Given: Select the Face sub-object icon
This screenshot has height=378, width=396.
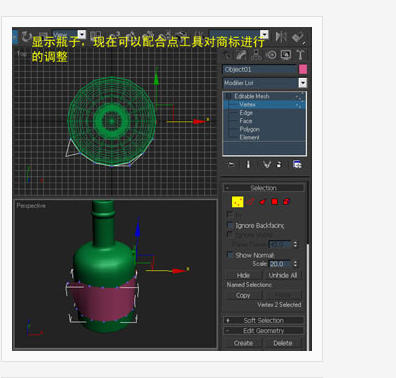Looking at the screenshot, I should point(263,202).
